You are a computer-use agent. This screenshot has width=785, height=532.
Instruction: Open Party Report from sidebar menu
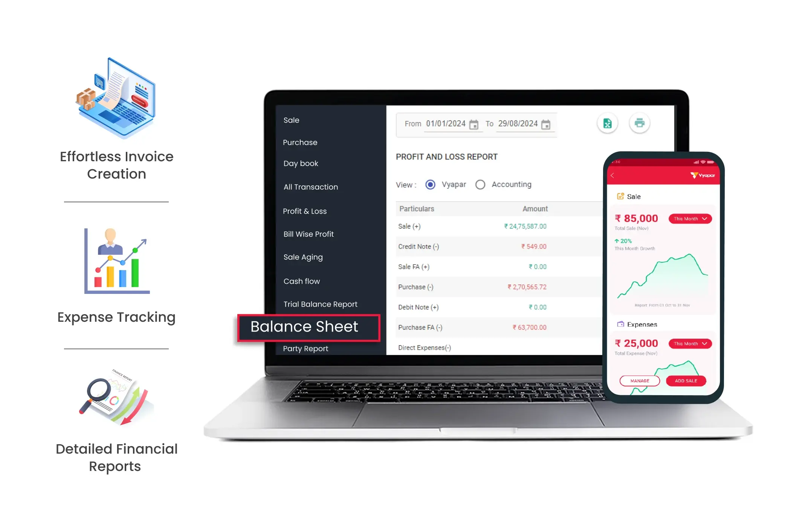tap(305, 349)
